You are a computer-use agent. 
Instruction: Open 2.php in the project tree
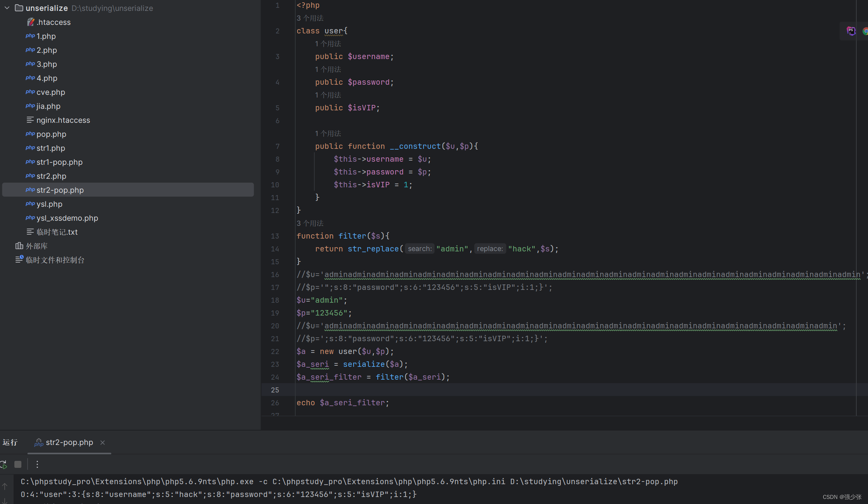47,50
